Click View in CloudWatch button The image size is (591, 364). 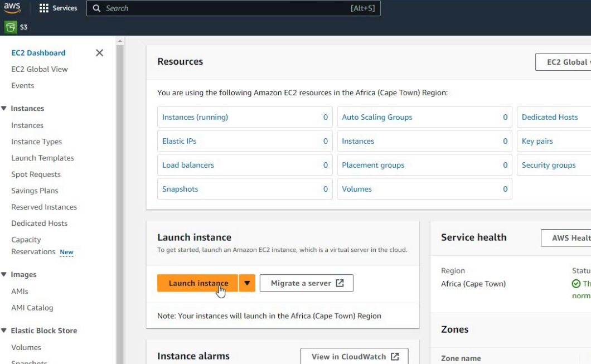[x=354, y=356]
